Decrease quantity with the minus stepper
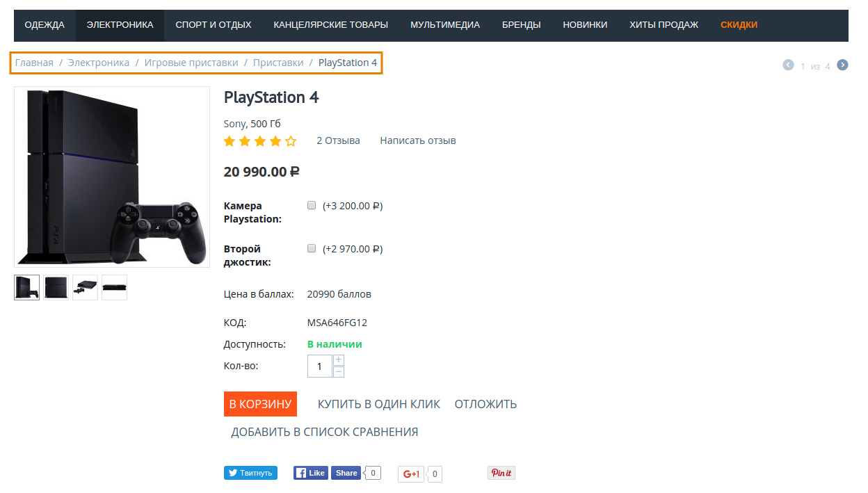 339,372
